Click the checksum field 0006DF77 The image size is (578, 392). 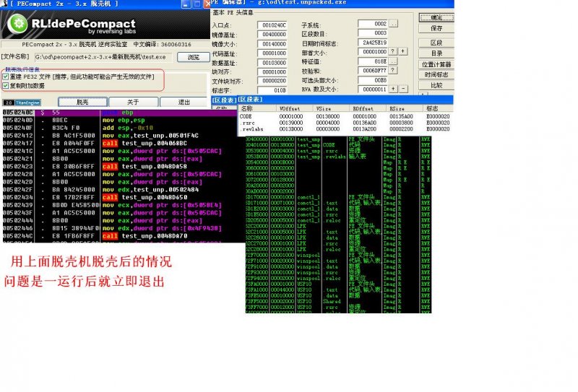[x=373, y=70]
